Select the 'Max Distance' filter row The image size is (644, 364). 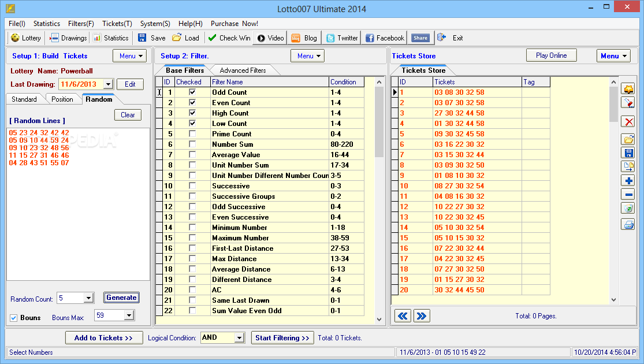click(260, 258)
